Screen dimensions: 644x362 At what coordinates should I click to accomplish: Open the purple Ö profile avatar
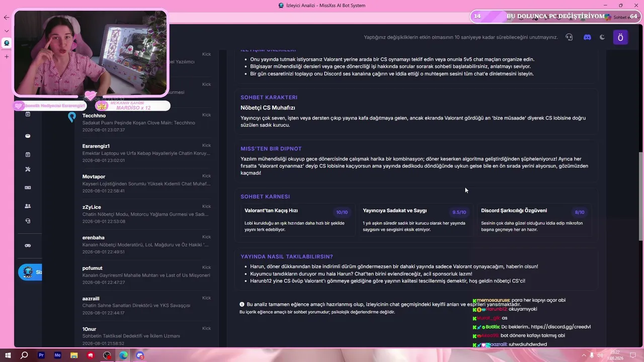tap(620, 37)
